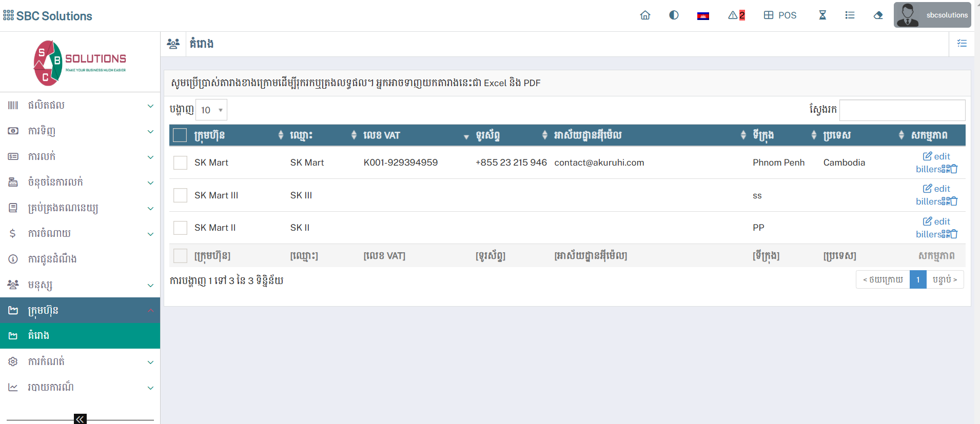Click the ស្វែងរក search input field
This screenshot has width=980, height=424.
tap(901, 110)
